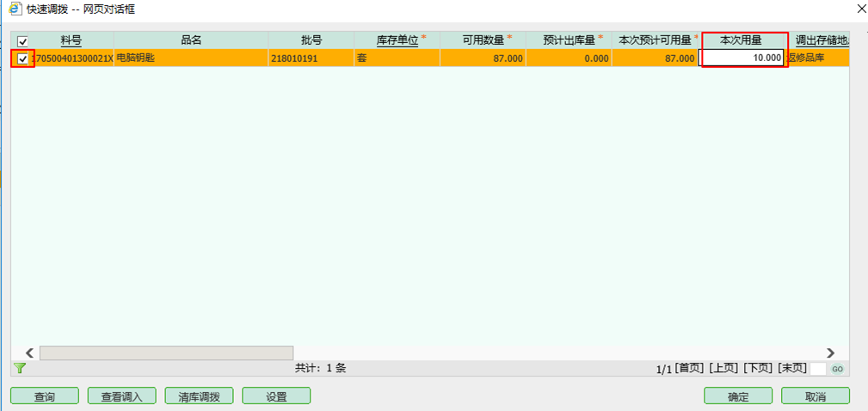Image resolution: width=868 pixels, height=411 pixels.
Task: Close the 快速调拨 dialog window
Action: click(x=860, y=9)
